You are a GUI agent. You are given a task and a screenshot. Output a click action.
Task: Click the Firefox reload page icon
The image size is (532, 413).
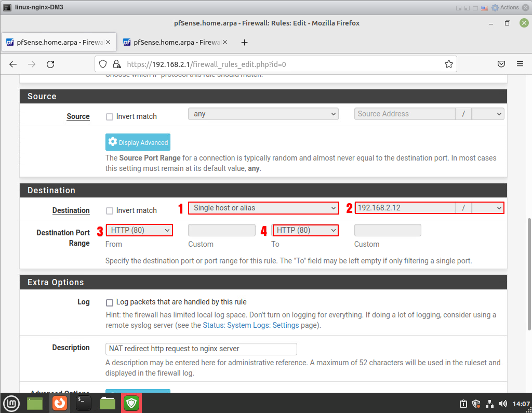pyautogui.click(x=50, y=64)
